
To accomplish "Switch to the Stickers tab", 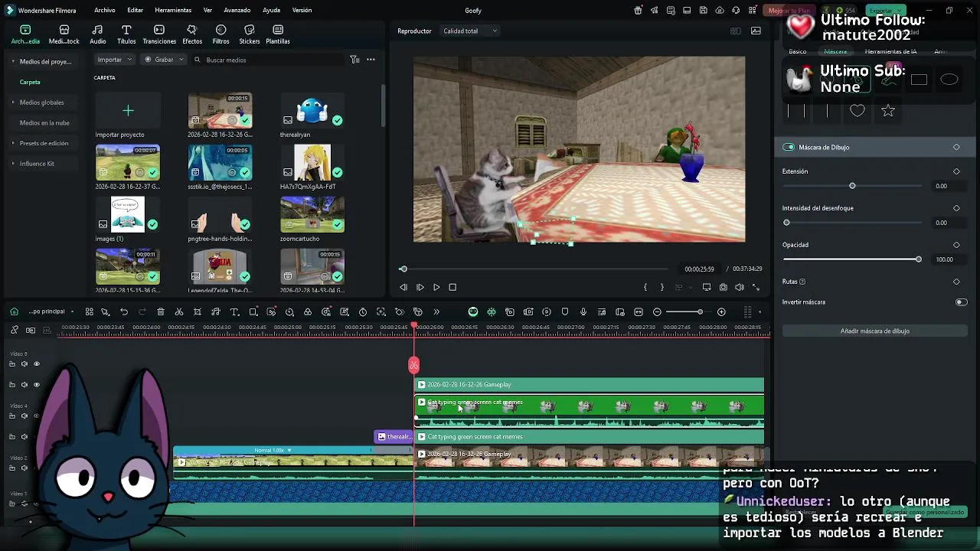I will pyautogui.click(x=249, y=34).
